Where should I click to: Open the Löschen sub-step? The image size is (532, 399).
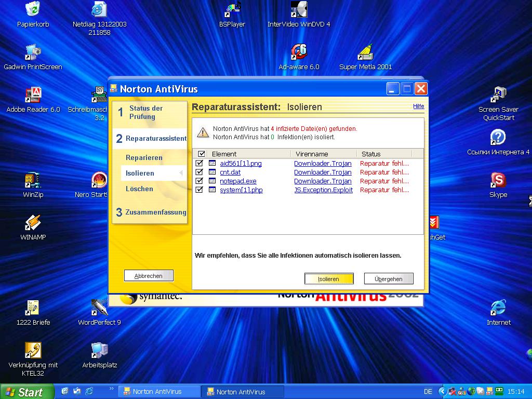pyautogui.click(x=139, y=189)
